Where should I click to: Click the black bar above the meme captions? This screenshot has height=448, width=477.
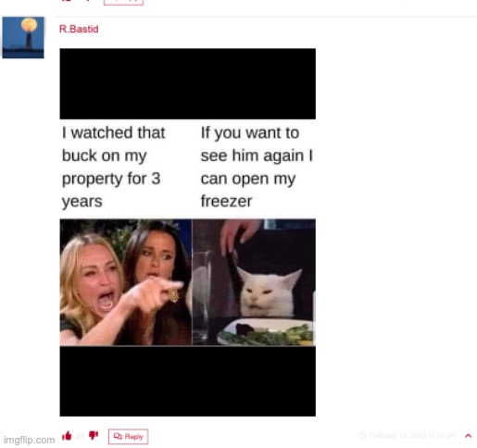[188, 83]
